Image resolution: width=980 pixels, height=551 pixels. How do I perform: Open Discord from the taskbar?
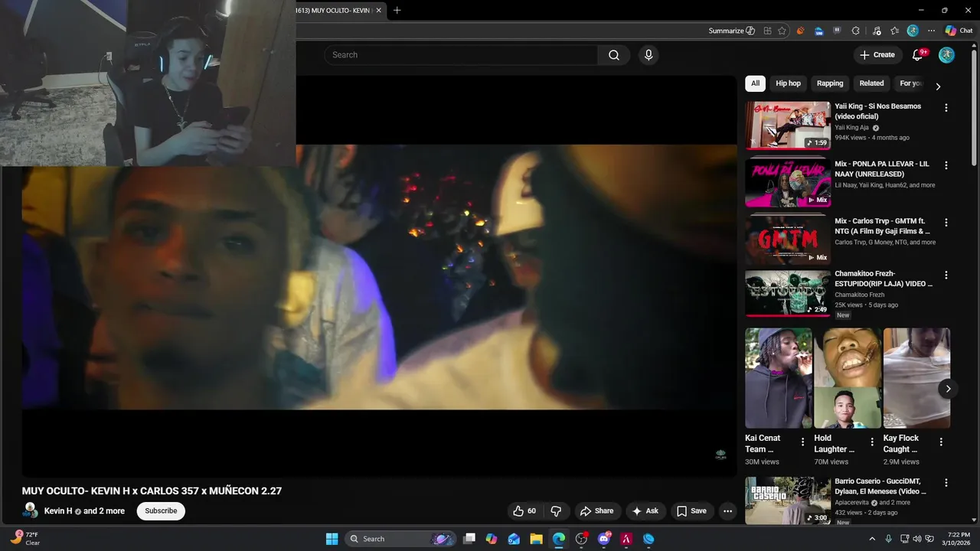pyautogui.click(x=604, y=539)
